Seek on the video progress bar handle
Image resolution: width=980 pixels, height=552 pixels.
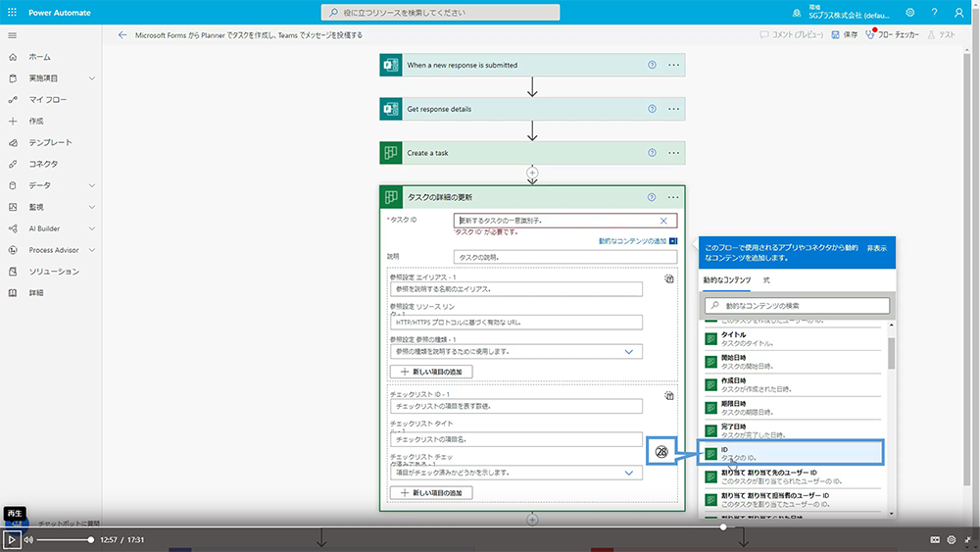coord(723,527)
